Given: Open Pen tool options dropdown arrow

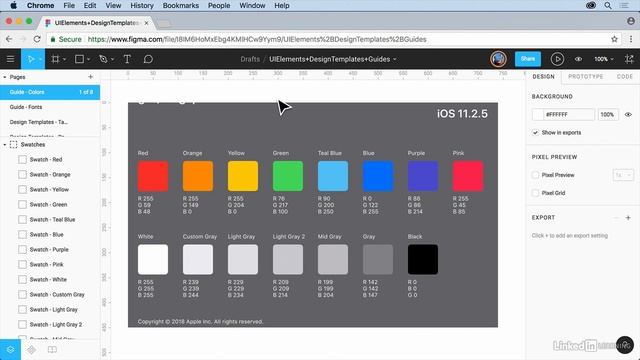Looking at the screenshot, I should [112, 60].
